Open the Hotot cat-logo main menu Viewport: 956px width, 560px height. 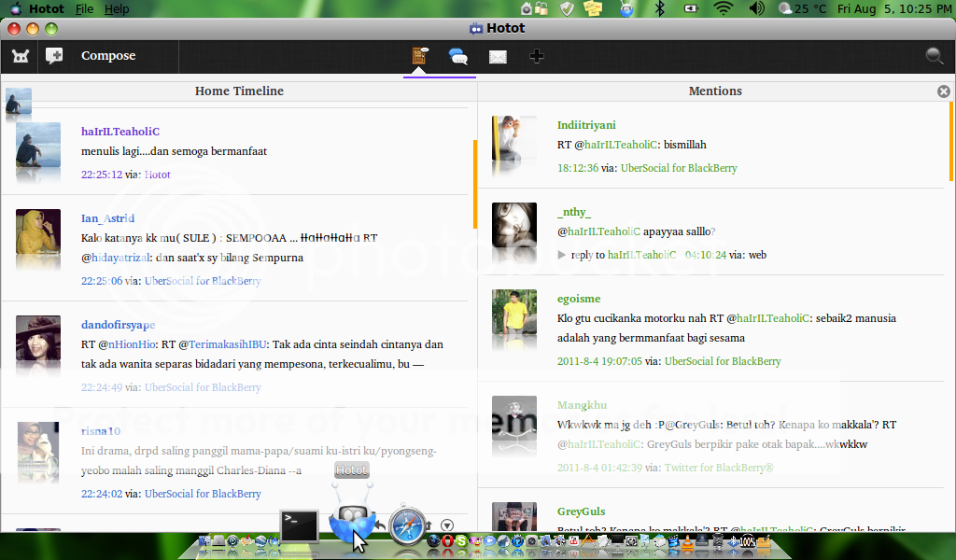click(21, 56)
